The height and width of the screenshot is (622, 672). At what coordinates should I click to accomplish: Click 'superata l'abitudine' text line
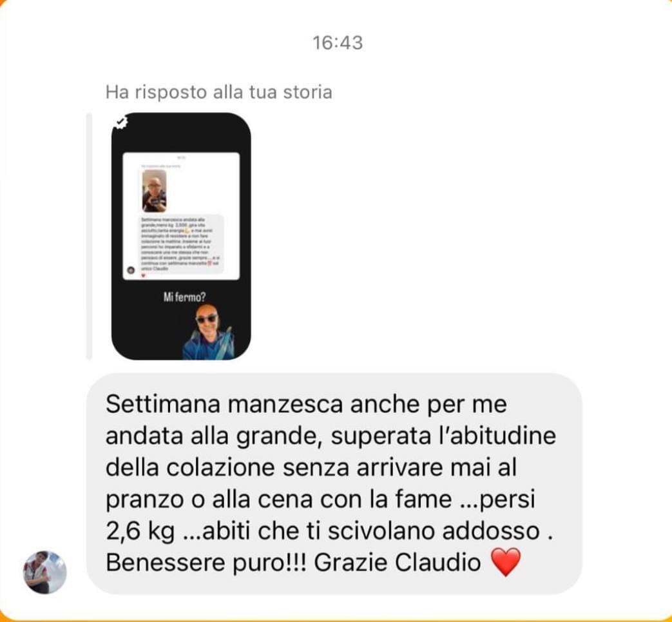pyautogui.click(x=443, y=436)
